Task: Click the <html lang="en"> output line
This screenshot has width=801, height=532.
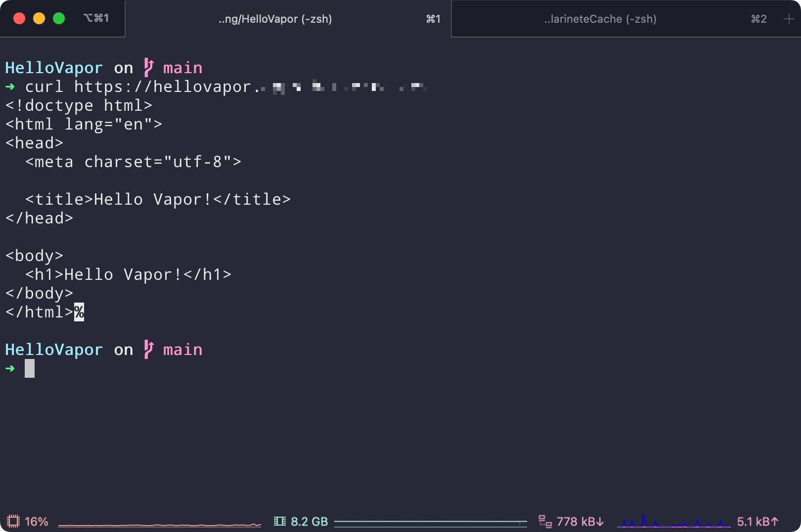Action: pos(84,125)
